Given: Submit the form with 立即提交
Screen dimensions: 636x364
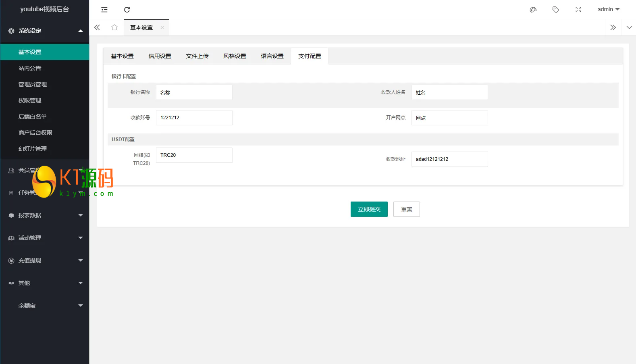Looking at the screenshot, I should click(369, 209).
